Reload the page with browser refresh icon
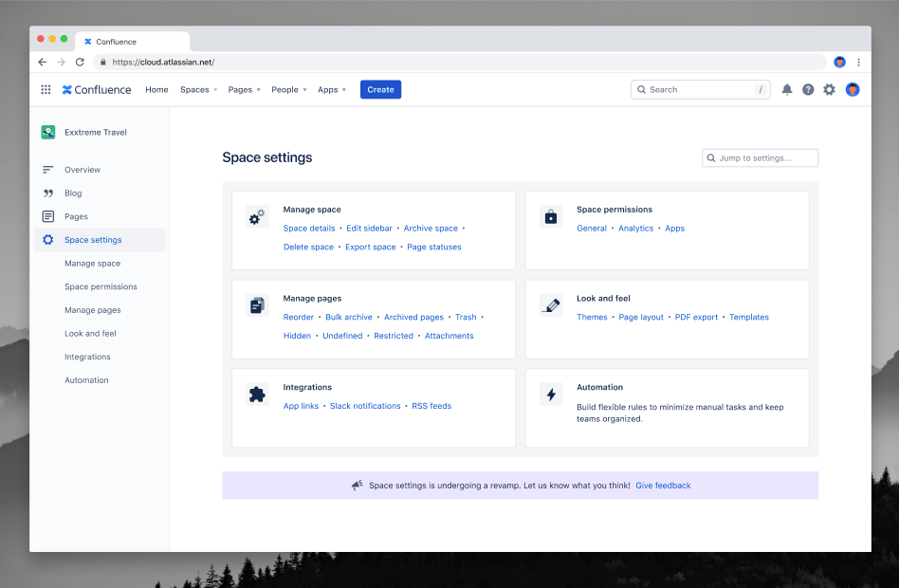 [x=80, y=62]
